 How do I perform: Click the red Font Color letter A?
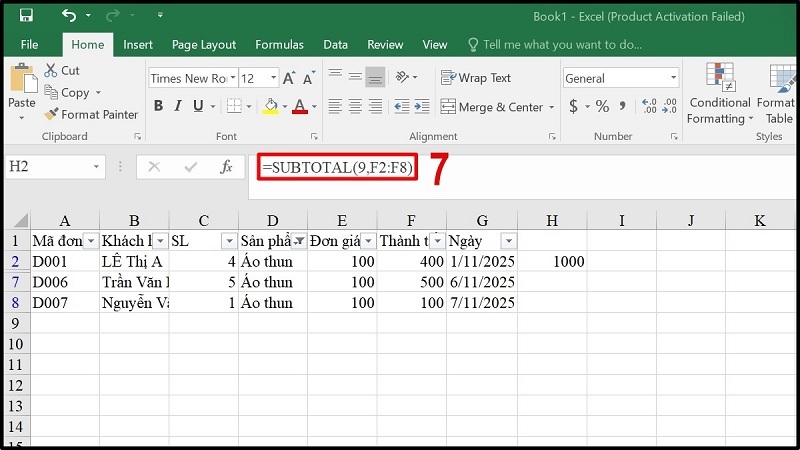coord(300,106)
